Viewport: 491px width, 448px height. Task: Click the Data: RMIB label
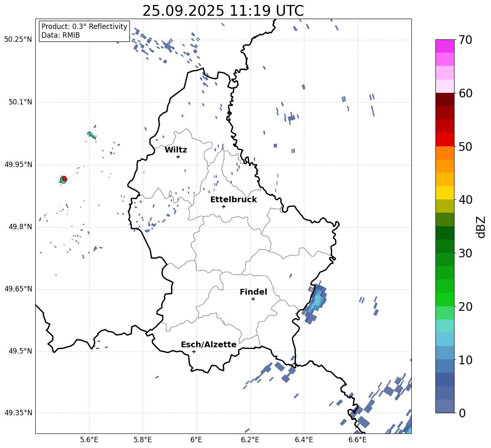61,35
